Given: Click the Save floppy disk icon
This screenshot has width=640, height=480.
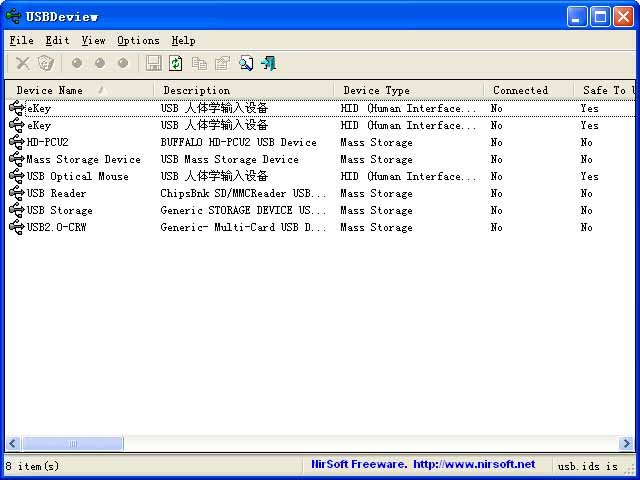Looking at the screenshot, I should [x=153, y=63].
